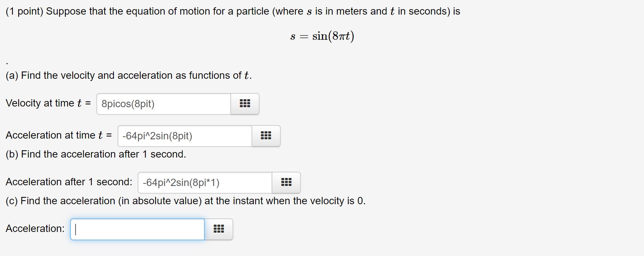Viewport: 644px width, 256px height.
Task: Click the 'Acceleration:' label in part (c)
Action: [x=35, y=229]
